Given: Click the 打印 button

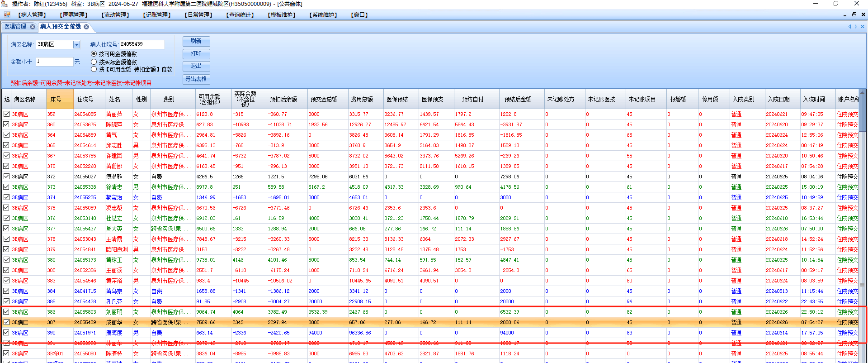Looking at the screenshot, I should 196,54.
